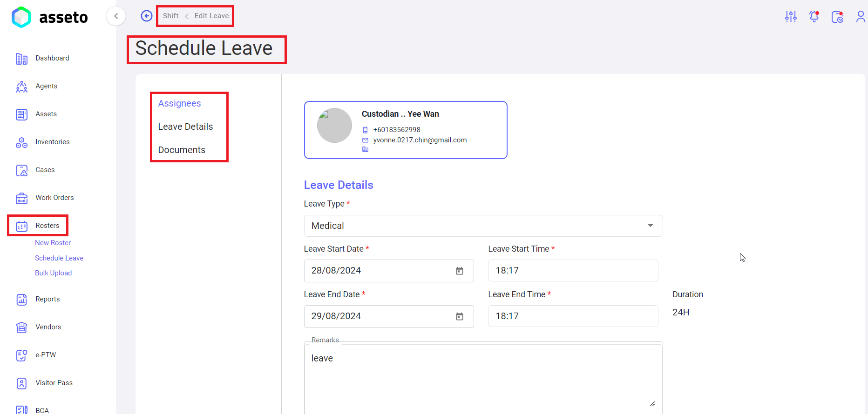This screenshot has width=868, height=414.
Task: Click the e-PTW sidebar icon
Action: point(21,355)
